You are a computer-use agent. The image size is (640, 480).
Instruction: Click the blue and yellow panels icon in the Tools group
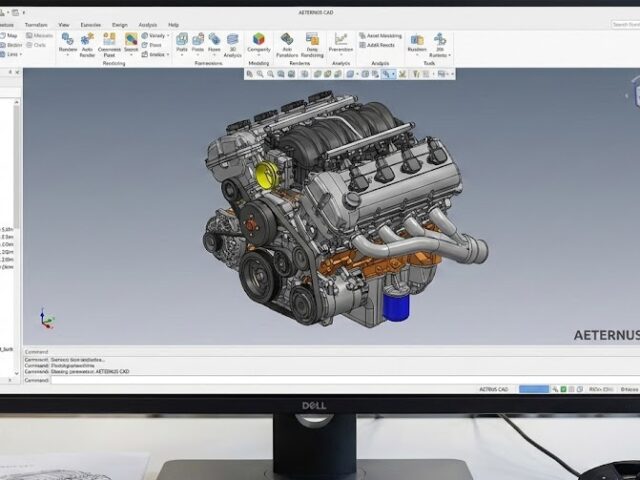click(x=417, y=40)
